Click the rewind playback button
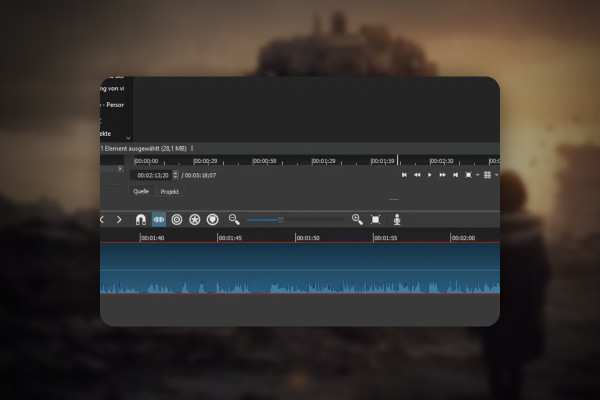This screenshot has height=400, width=600. 417,175
